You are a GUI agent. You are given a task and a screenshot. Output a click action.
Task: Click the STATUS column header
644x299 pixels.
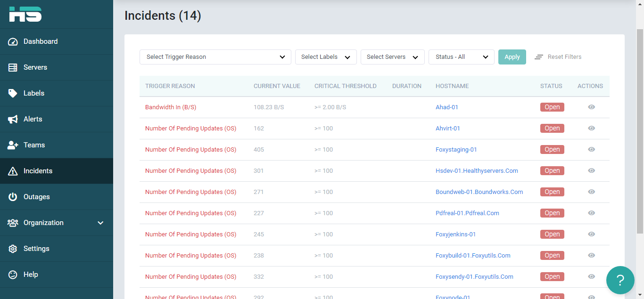(551, 86)
